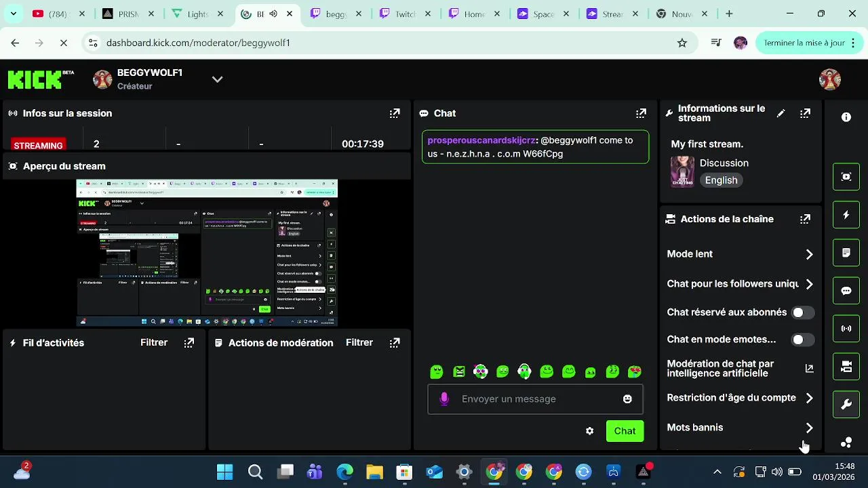Toggle Chat réservé aux abonnés switch

point(803,312)
